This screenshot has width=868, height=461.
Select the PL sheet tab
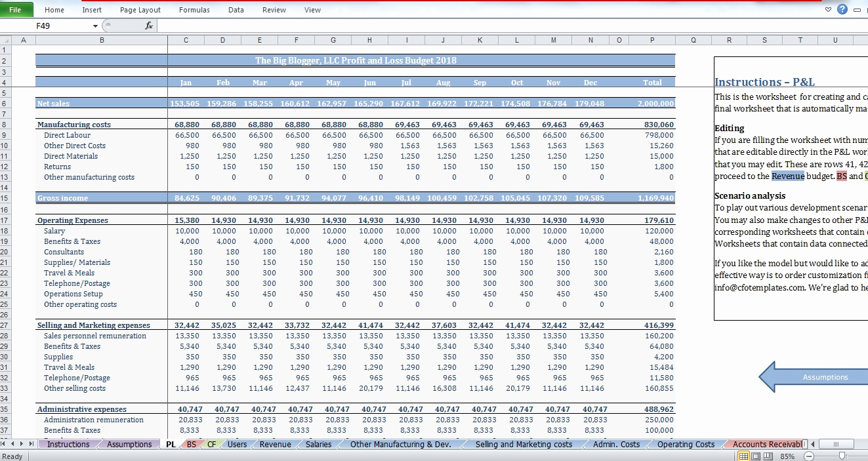tap(171, 445)
